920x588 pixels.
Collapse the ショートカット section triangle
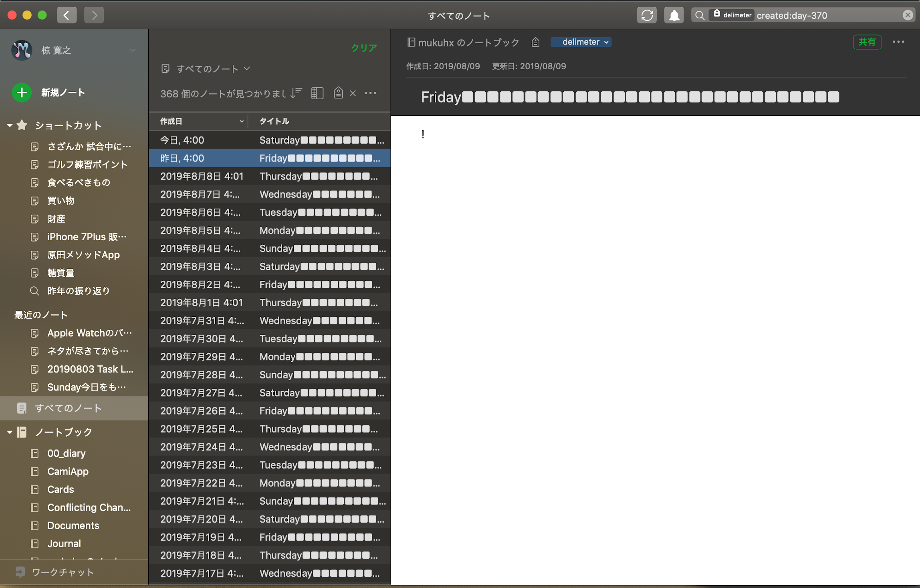click(9, 125)
